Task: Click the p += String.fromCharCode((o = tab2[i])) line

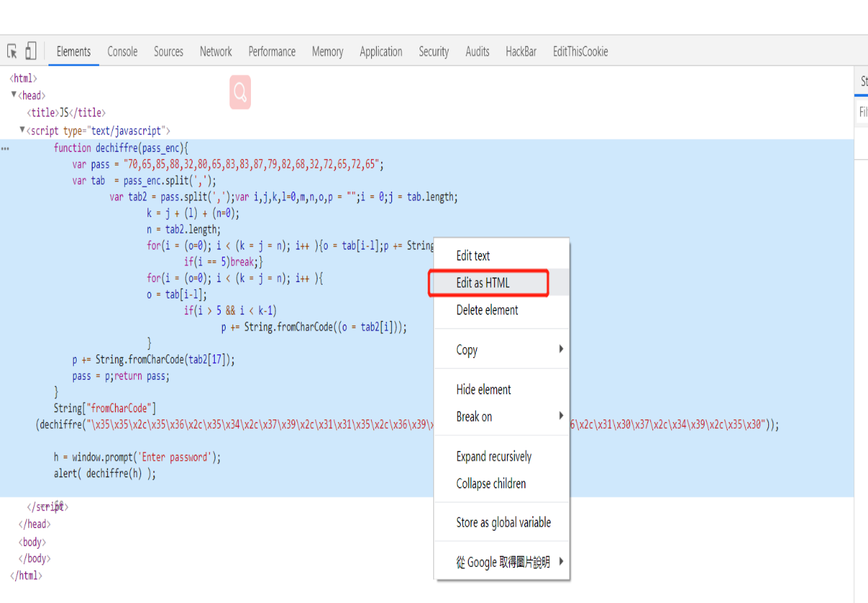Action: click(x=315, y=327)
